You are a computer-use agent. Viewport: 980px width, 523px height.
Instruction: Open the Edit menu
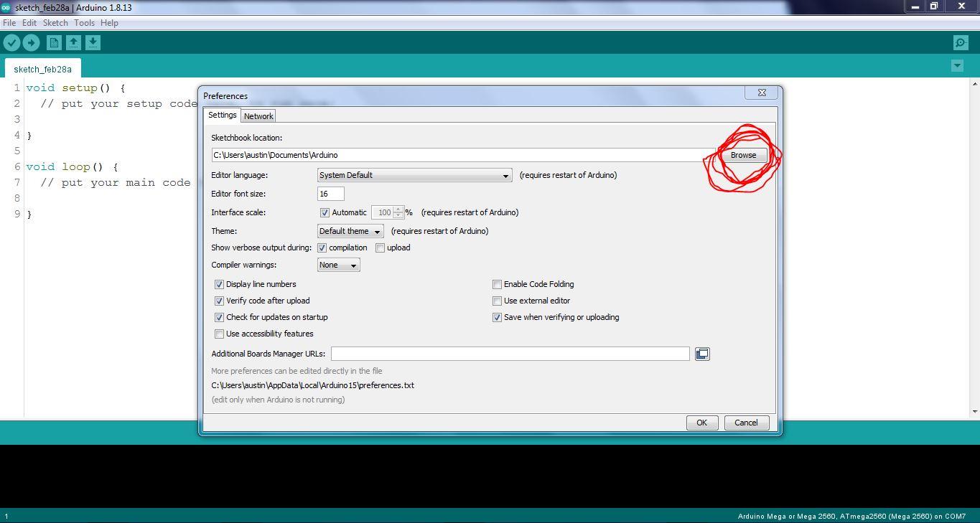click(x=29, y=23)
